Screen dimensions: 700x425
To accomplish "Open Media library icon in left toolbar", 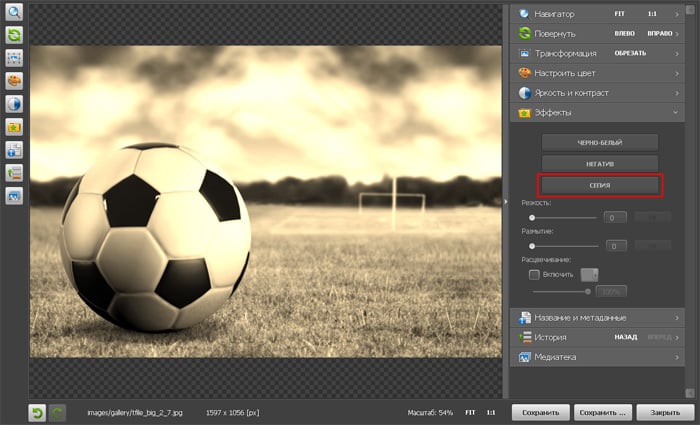I will tap(15, 196).
